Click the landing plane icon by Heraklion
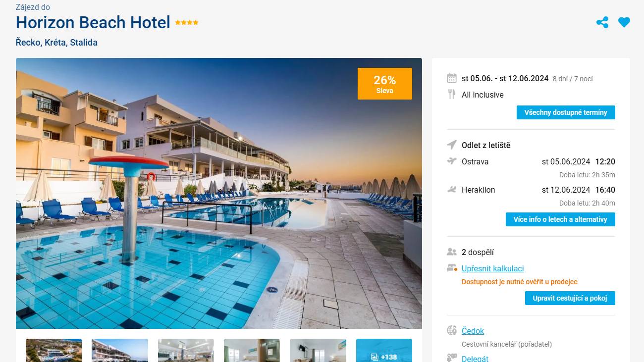This screenshot has width=644, height=362. point(451,189)
